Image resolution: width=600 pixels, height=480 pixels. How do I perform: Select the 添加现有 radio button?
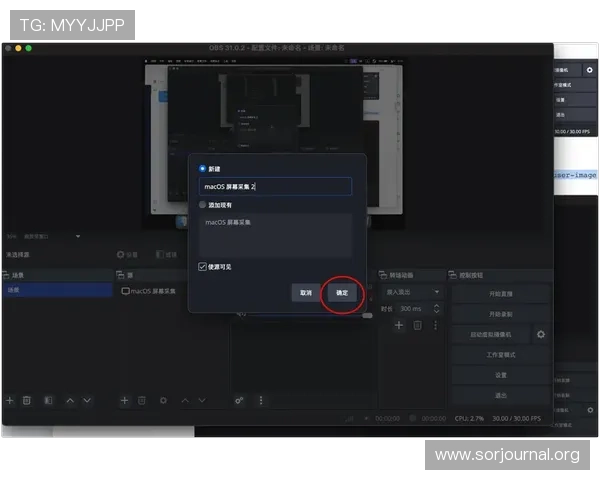204,204
